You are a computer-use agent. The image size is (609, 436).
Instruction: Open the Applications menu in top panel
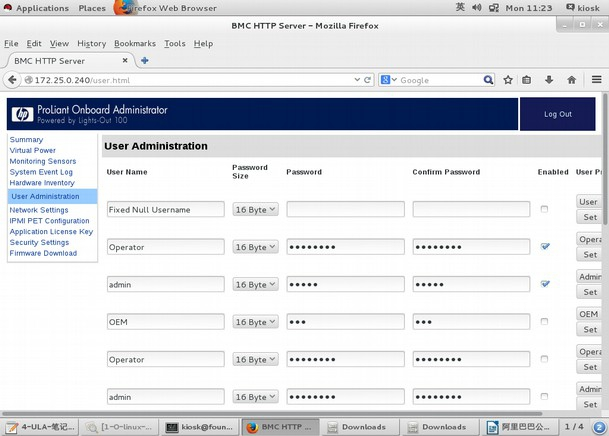click(x=42, y=8)
